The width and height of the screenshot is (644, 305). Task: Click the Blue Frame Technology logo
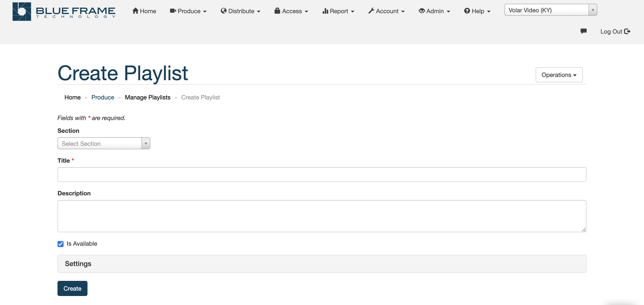coord(64,12)
